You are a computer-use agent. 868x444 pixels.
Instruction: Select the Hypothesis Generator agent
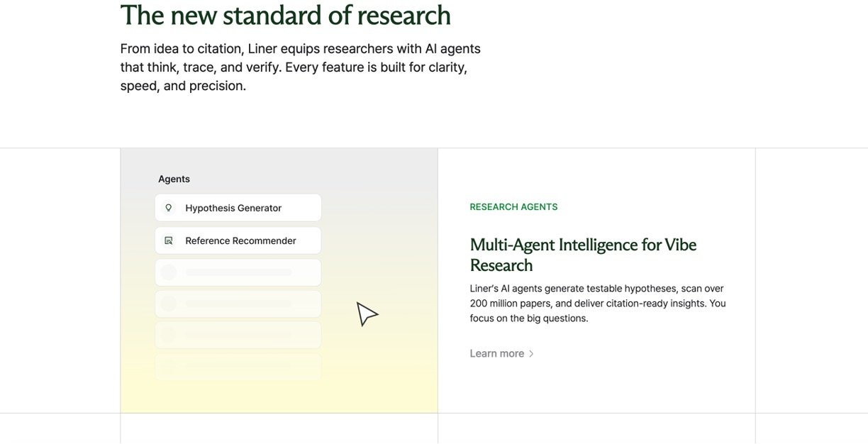(238, 208)
